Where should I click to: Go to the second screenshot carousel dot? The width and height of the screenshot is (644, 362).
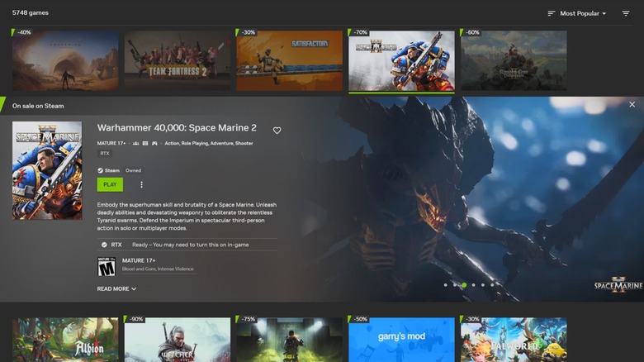(455, 284)
